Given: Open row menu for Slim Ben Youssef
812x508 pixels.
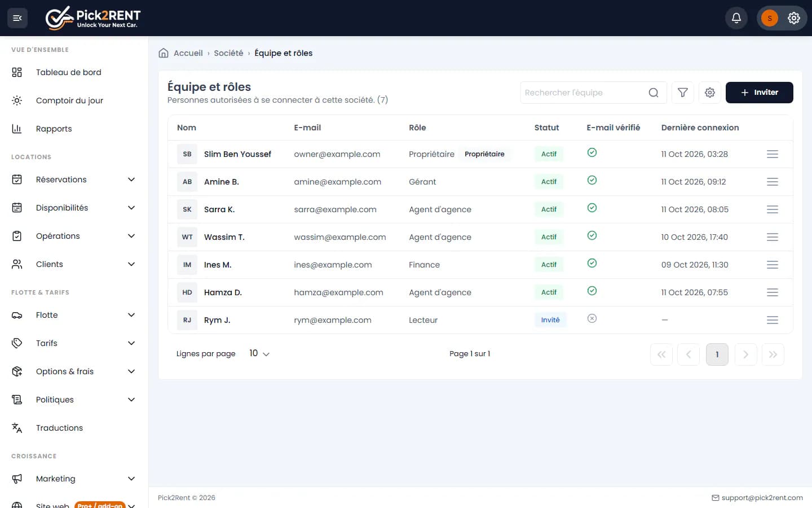Looking at the screenshot, I should click(x=773, y=154).
